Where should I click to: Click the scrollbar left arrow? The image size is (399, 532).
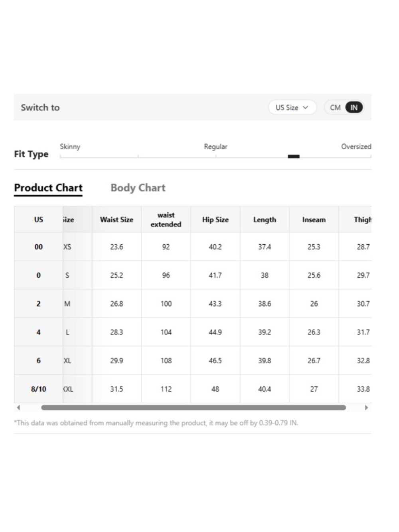[18, 407]
